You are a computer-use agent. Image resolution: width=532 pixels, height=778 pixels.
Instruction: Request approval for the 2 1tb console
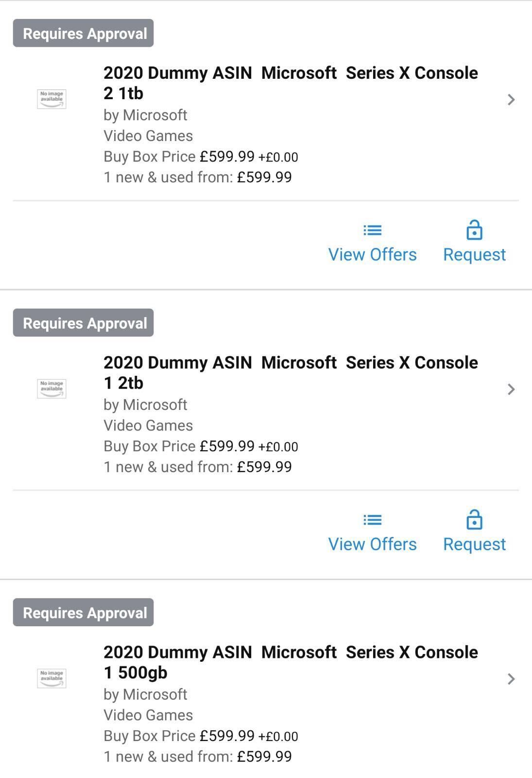point(474,254)
